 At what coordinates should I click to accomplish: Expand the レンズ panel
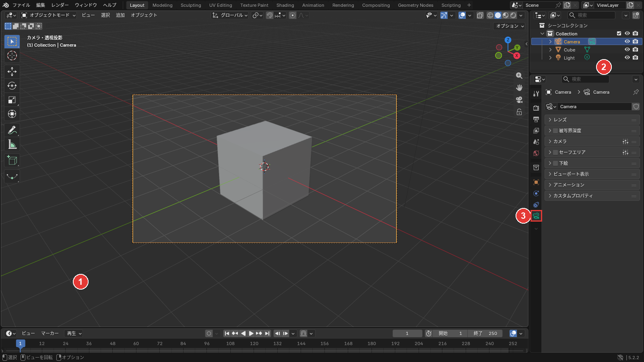click(592, 120)
